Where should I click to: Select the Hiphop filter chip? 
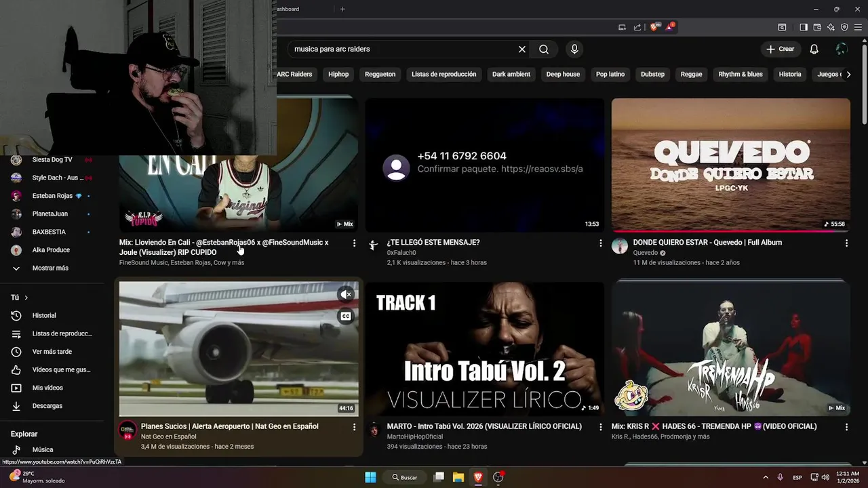coord(338,75)
